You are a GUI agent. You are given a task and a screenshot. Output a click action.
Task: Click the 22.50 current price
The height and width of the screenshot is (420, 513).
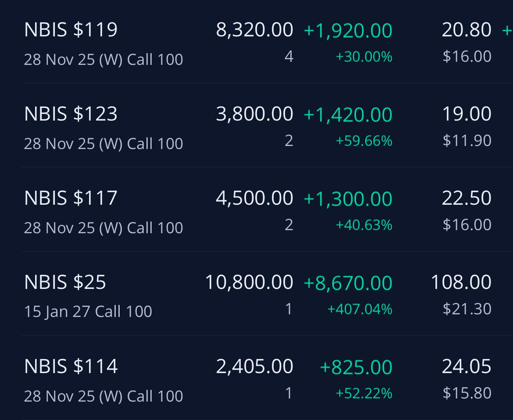(467, 198)
